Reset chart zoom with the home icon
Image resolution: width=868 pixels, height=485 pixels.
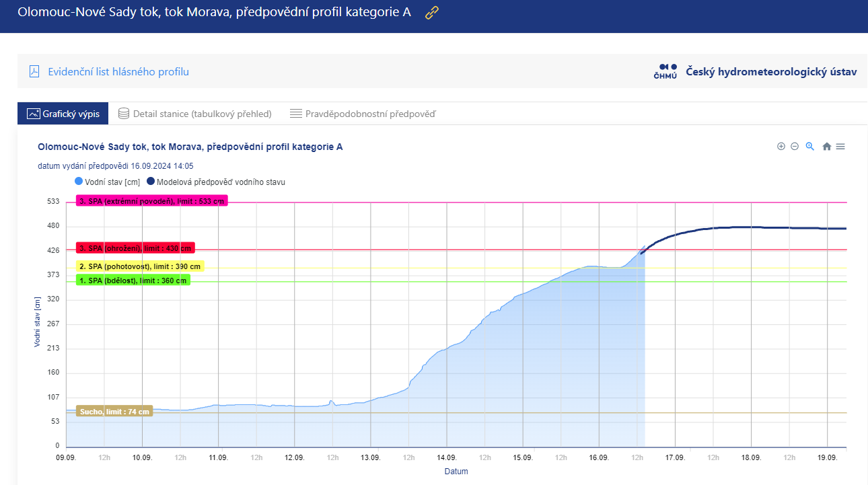(x=827, y=147)
